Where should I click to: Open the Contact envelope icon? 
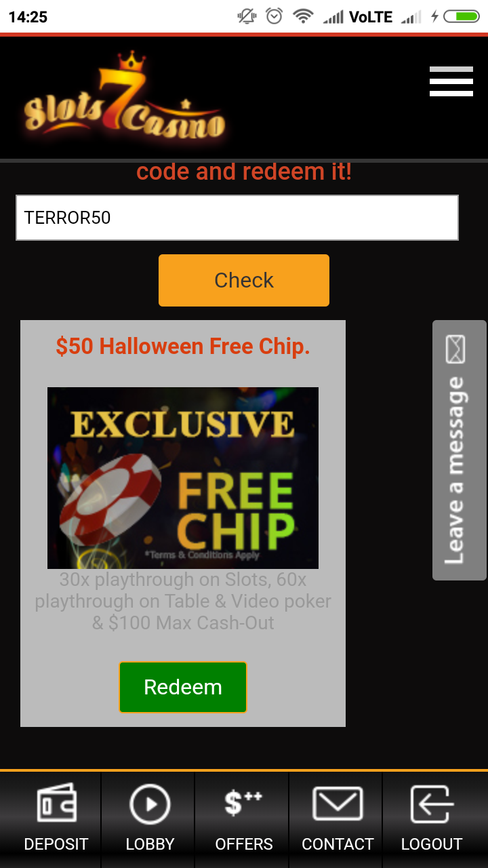[x=338, y=804]
